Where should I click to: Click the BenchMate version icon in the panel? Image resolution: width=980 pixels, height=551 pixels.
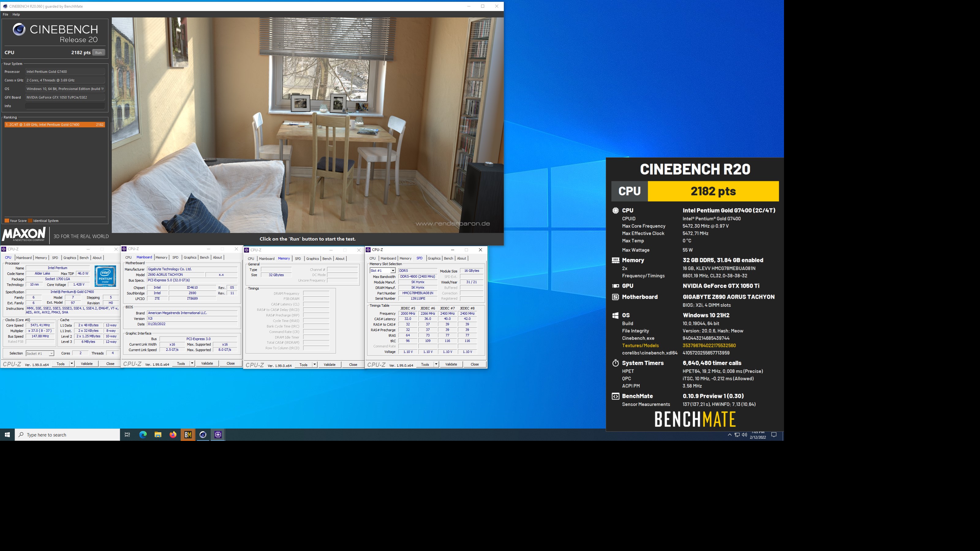[615, 396]
